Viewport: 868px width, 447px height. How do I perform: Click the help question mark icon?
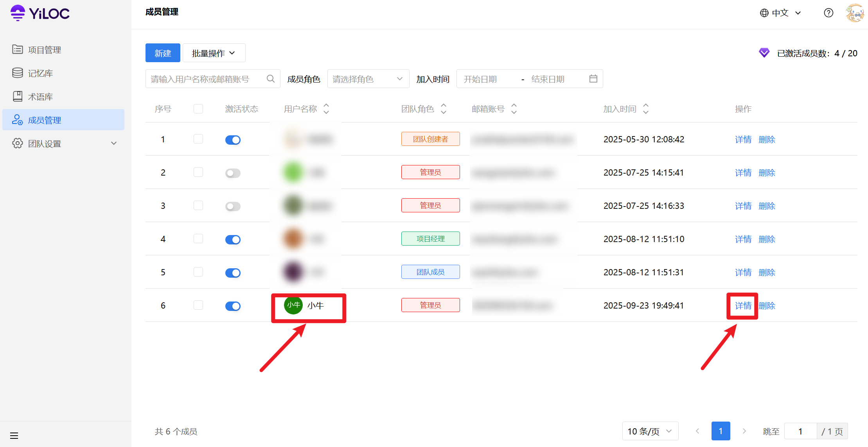(x=828, y=13)
